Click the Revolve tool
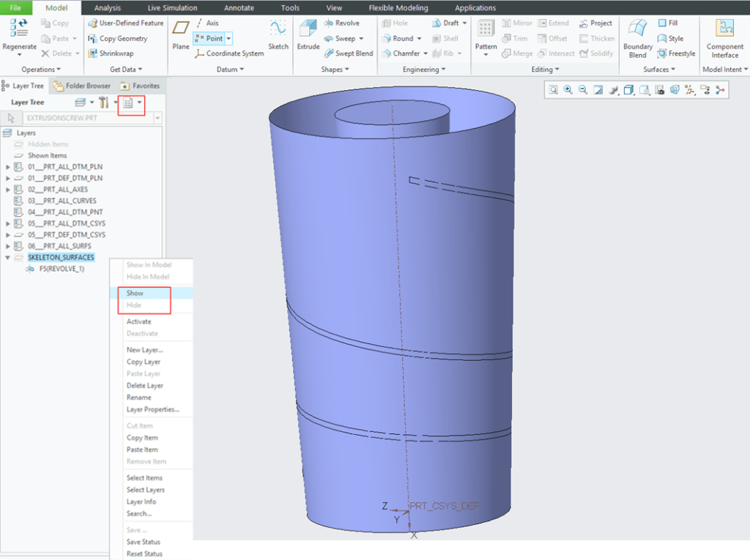750x560 pixels. click(x=341, y=23)
